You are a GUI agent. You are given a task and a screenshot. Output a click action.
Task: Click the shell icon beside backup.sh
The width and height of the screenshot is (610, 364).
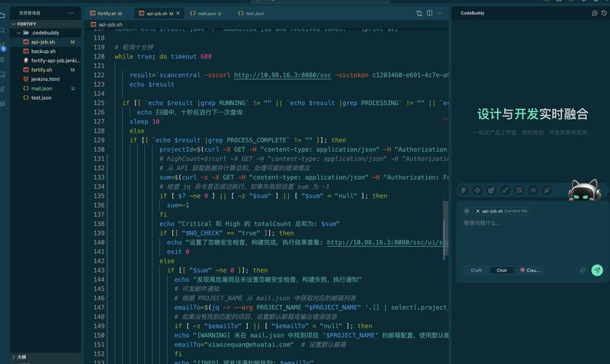(x=26, y=51)
